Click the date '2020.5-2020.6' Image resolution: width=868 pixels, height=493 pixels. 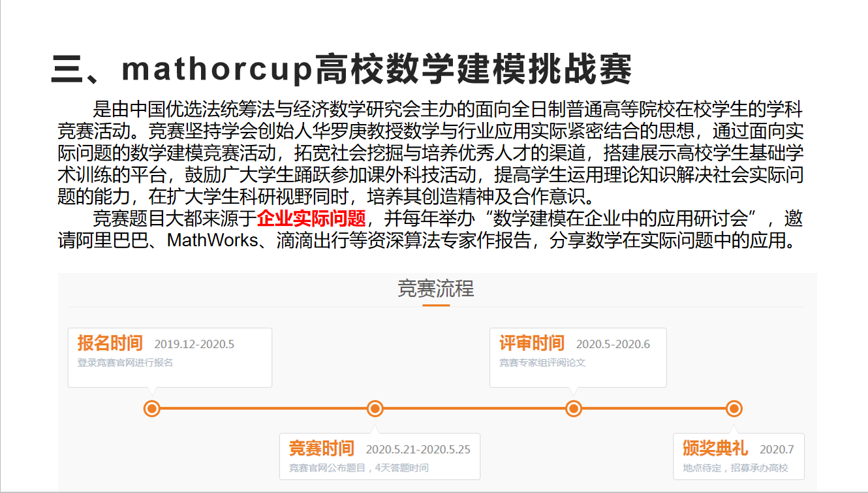(613, 344)
